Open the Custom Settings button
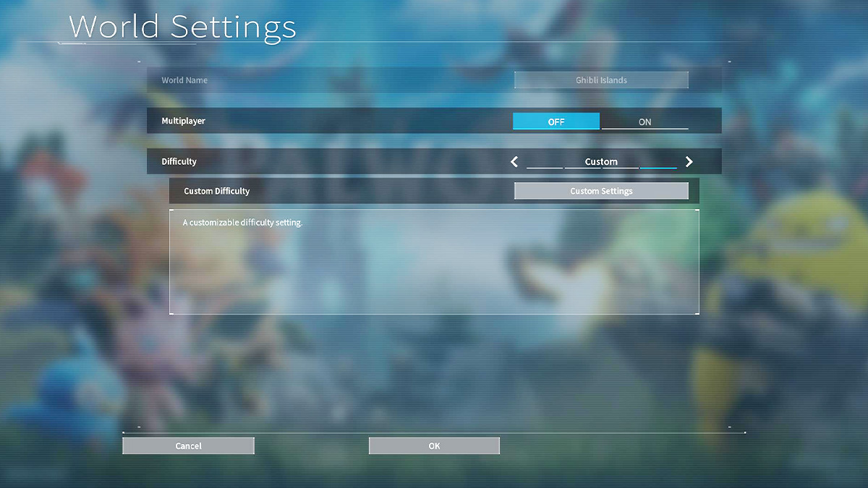This screenshot has height=488, width=868. pyautogui.click(x=601, y=191)
